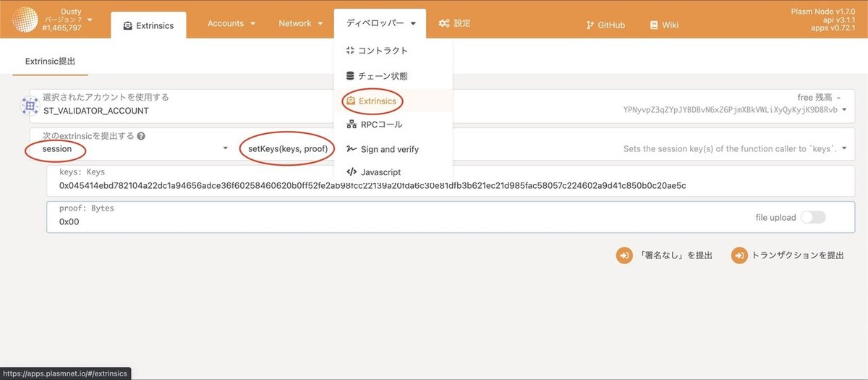Click the Extrinsics tab envelope icon

pos(128,25)
